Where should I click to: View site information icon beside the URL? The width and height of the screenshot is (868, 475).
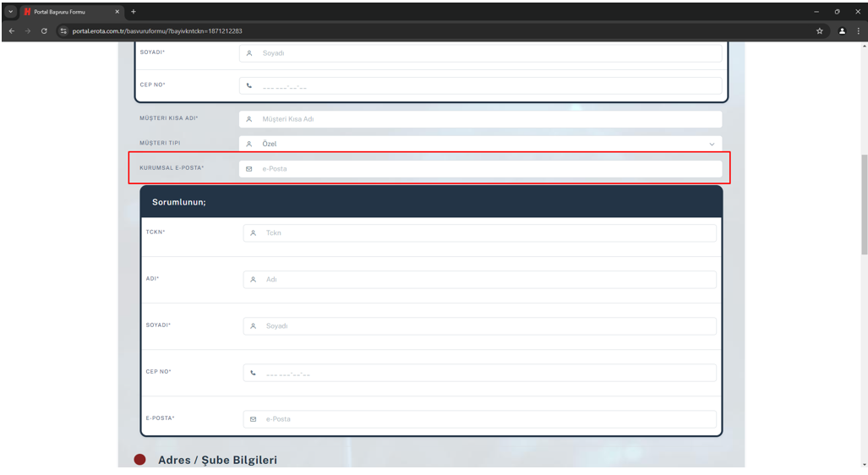[x=63, y=30]
